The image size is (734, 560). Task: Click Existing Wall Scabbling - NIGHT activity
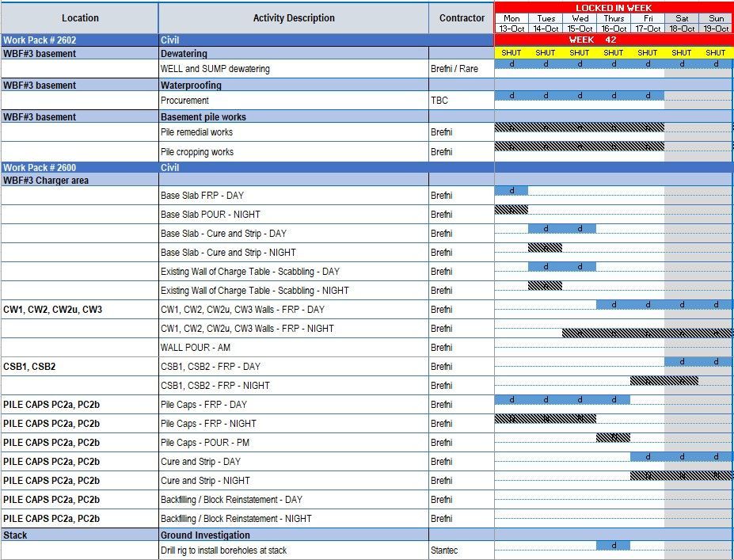tap(294, 291)
